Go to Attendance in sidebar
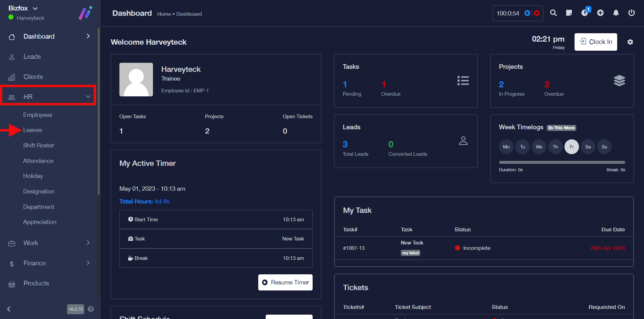644x319 pixels. [38, 161]
